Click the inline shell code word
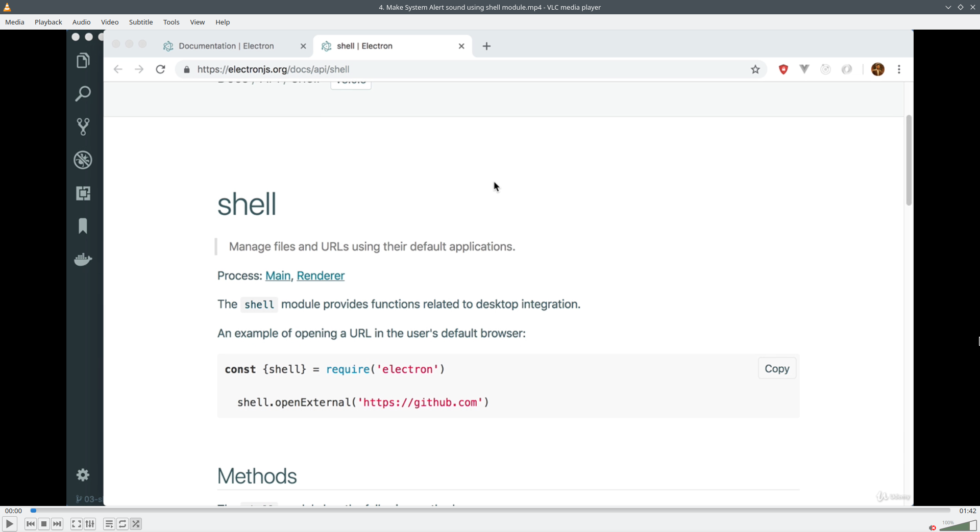This screenshot has width=980, height=532. point(259,305)
